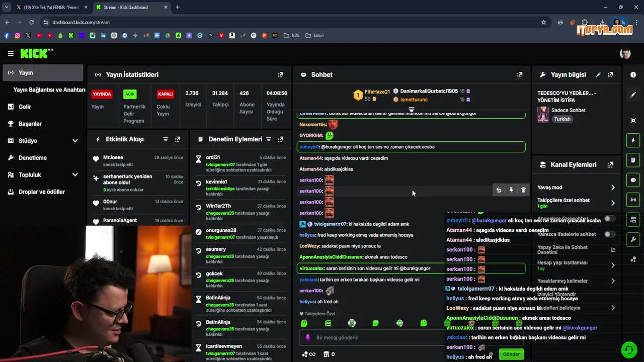Click the pencil icon in right sidebar
This screenshot has width=644, height=362.
(x=633, y=95)
